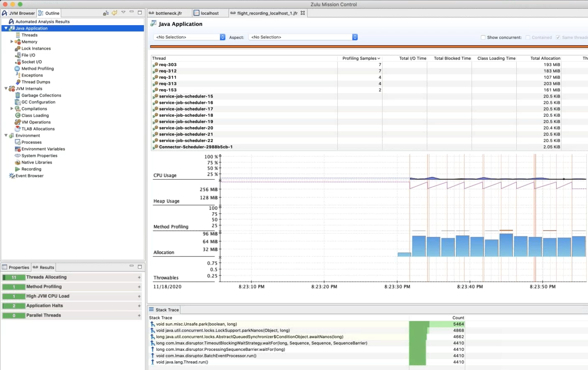Toggle the Same threads checkbox
This screenshot has height=370, width=588.
[558, 37]
